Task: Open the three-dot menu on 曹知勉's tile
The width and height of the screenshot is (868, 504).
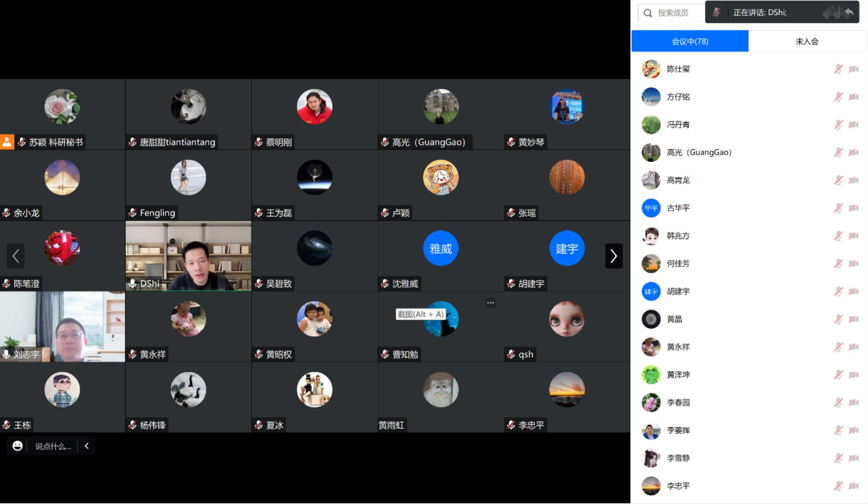Action: point(490,303)
